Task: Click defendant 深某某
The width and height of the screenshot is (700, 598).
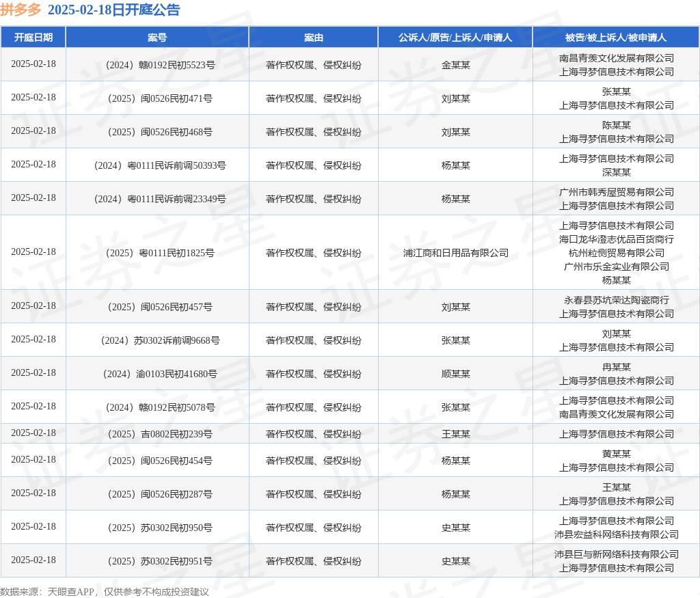Action: point(616,172)
